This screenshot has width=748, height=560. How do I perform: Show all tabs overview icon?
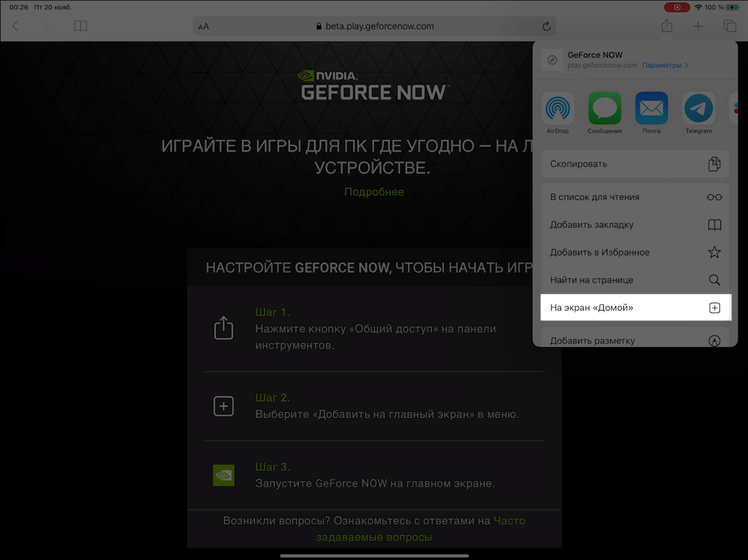729,26
